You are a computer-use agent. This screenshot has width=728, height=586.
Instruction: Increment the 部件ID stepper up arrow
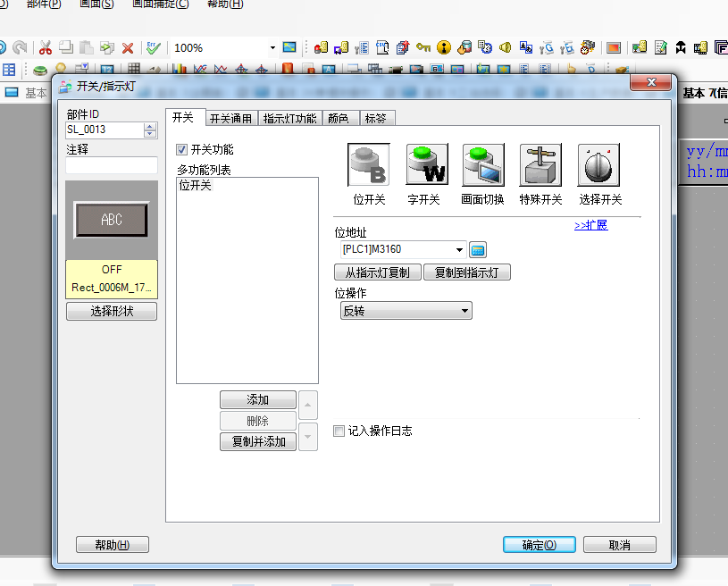click(150, 127)
